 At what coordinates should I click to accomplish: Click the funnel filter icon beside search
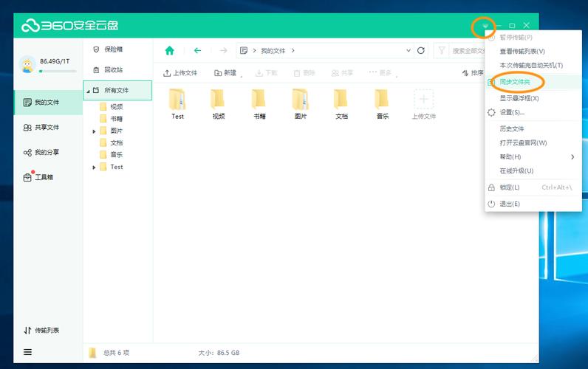pyautogui.click(x=442, y=51)
